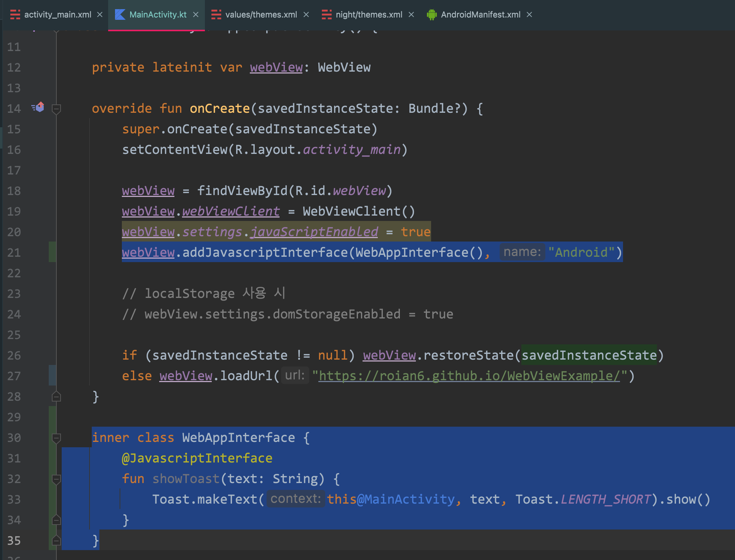Click the Kotlin file icon on MainActivity.kt tab
Image resolution: width=735 pixels, height=560 pixels.
120,14
